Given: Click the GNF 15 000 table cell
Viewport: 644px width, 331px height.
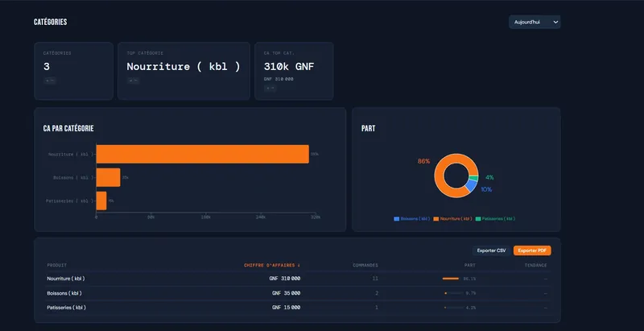Looking at the screenshot, I should (x=286, y=307).
